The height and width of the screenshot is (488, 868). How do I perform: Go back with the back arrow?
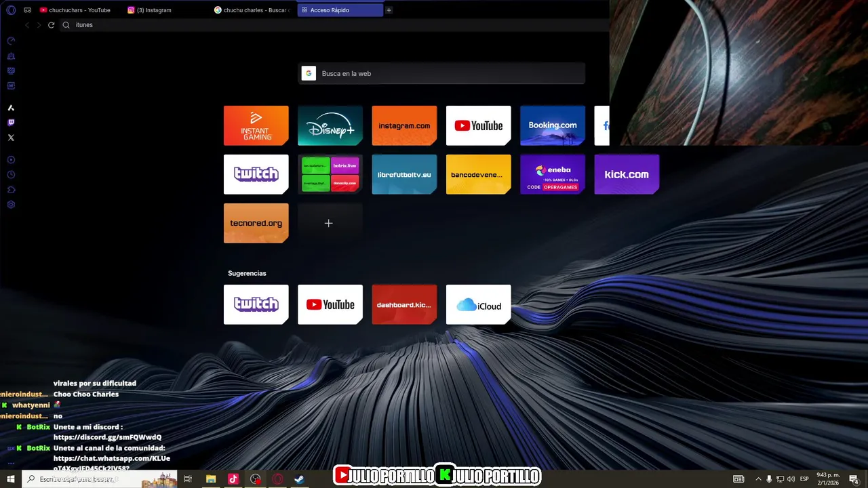[x=27, y=25]
